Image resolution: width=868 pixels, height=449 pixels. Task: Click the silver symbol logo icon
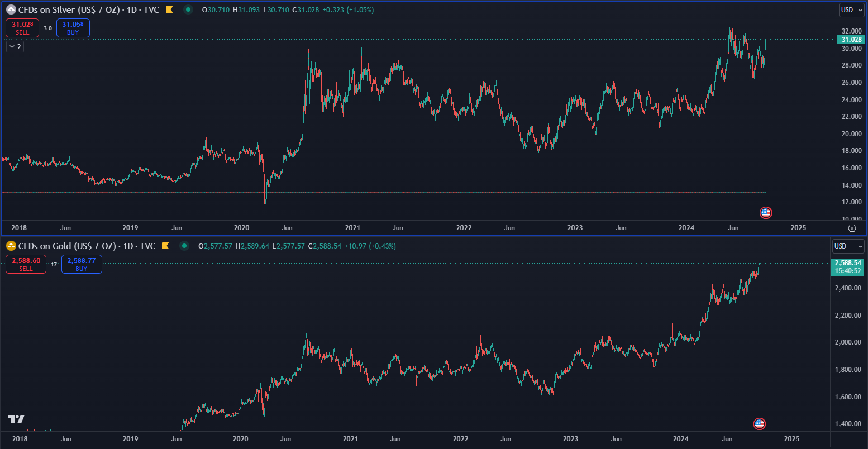point(11,9)
